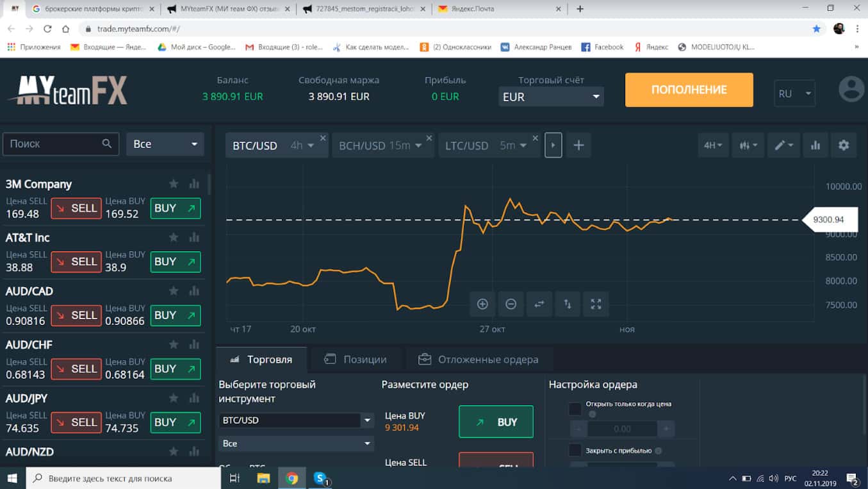Open chart for AT&T Inc via its bar icon
Screen dimensions: 868x489
coord(194,238)
